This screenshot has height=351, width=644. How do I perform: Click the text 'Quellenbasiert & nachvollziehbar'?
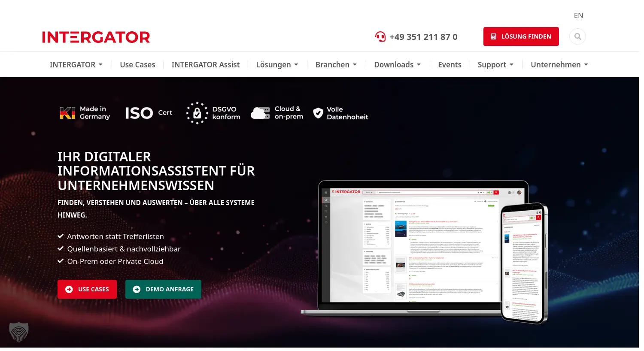click(x=124, y=249)
